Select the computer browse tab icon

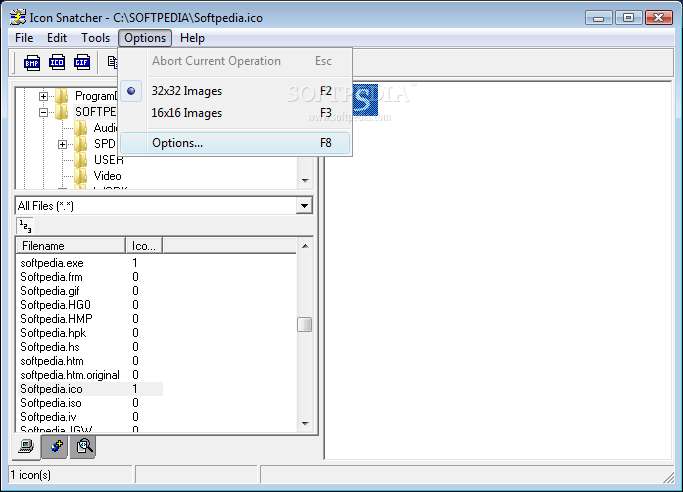coord(26,446)
